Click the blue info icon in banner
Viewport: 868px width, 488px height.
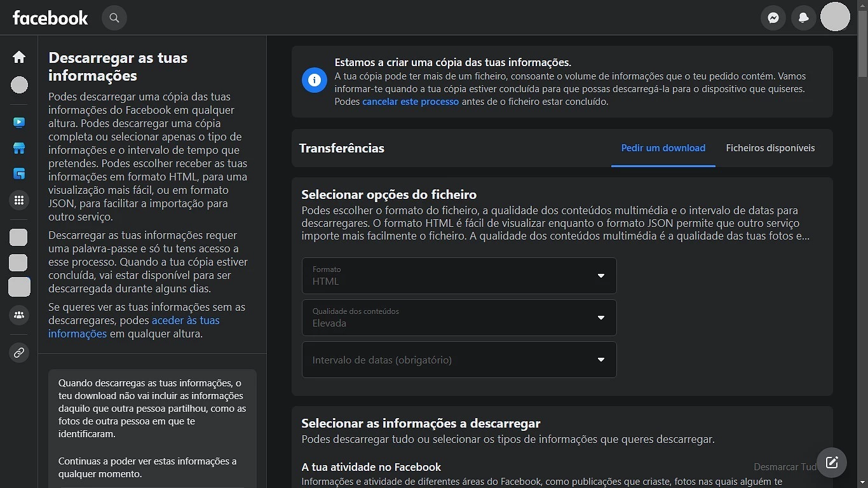314,80
